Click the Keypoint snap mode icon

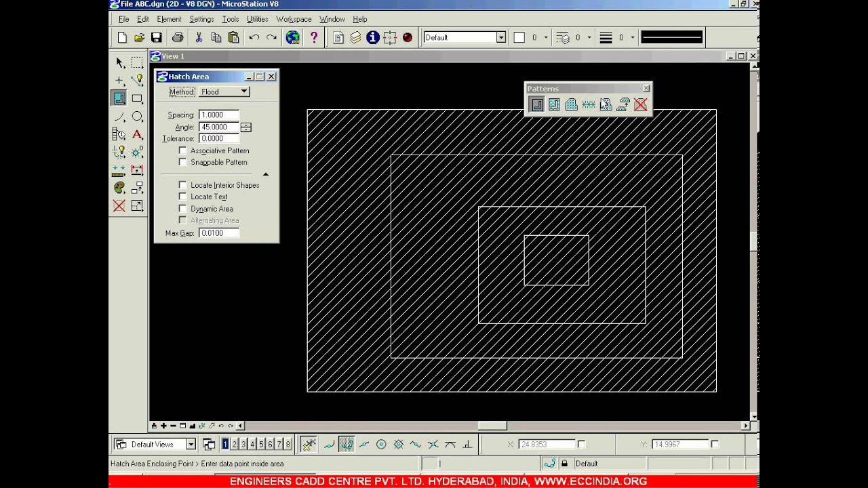347,445
